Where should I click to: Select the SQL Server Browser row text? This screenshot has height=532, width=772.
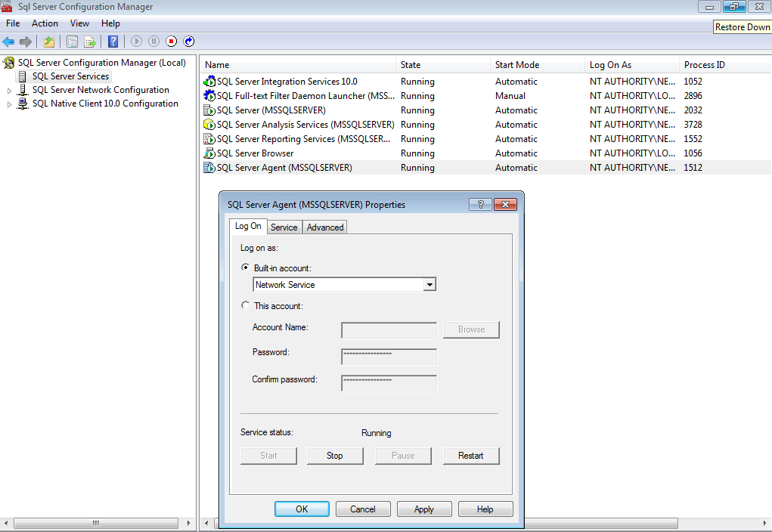(x=255, y=153)
